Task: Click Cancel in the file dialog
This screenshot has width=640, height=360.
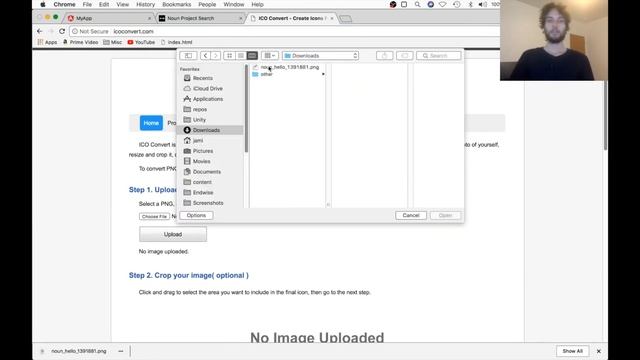Action: (411, 215)
